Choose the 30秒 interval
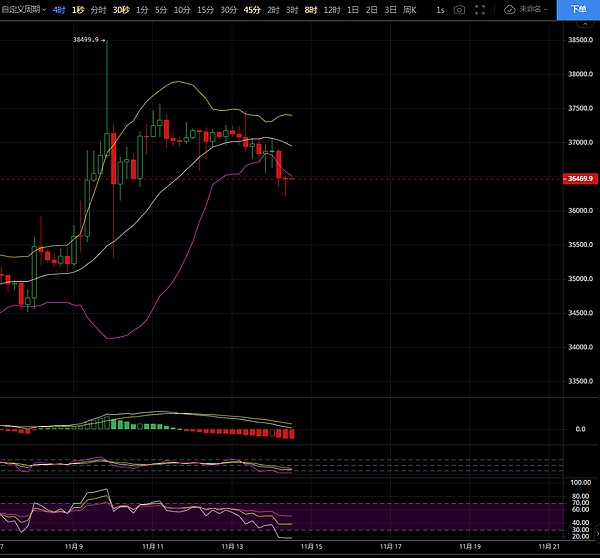The width and height of the screenshot is (600, 558). click(x=121, y=9)
